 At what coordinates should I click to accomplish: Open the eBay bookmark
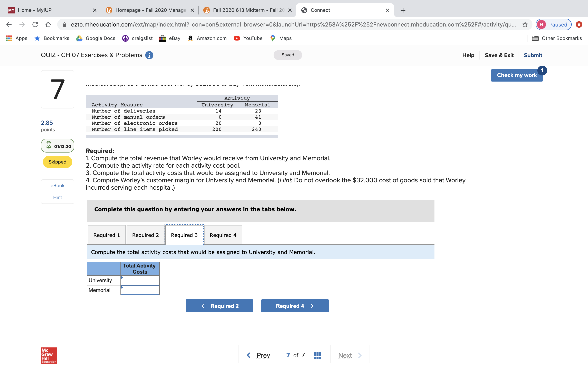170,38
